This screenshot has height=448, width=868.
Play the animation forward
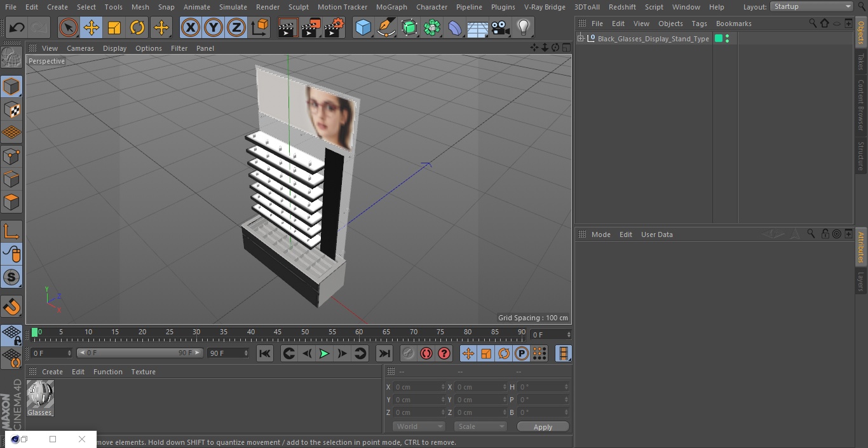pos(324,353)
